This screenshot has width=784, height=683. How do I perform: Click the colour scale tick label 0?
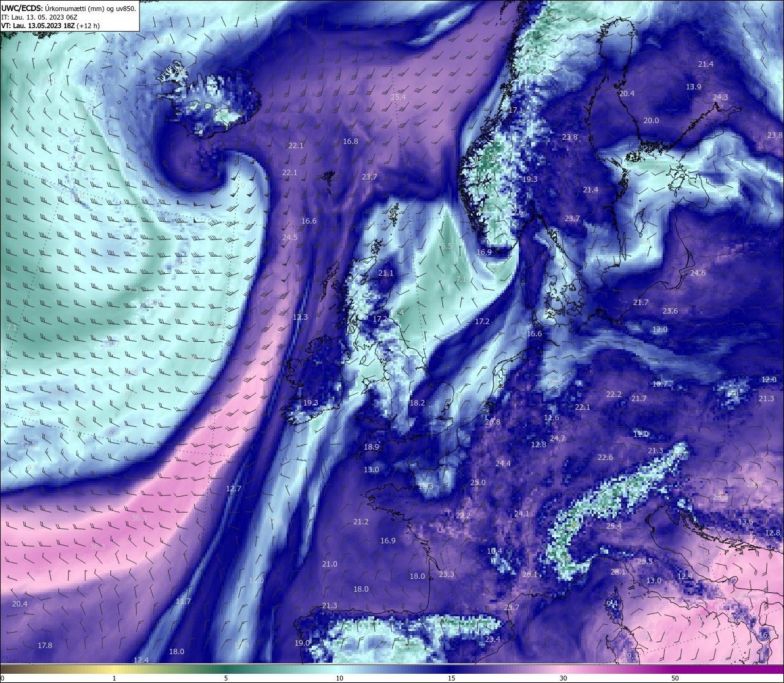tap(2, 678)
